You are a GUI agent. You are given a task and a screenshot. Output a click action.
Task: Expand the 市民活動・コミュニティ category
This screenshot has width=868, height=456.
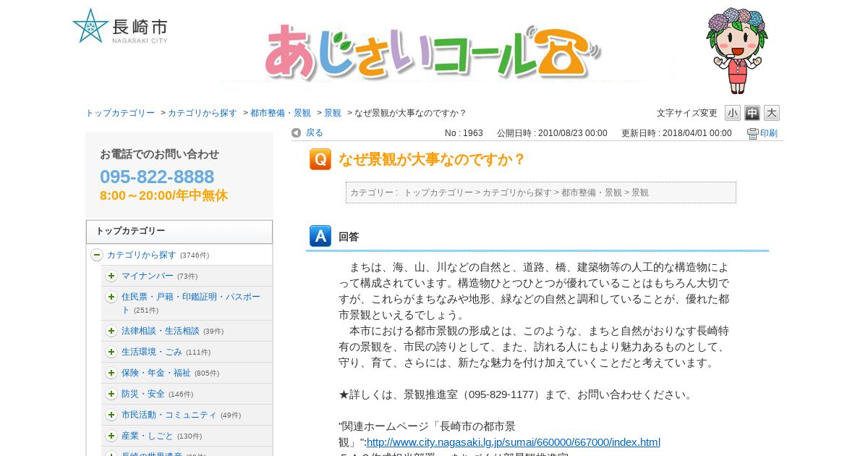111,415
